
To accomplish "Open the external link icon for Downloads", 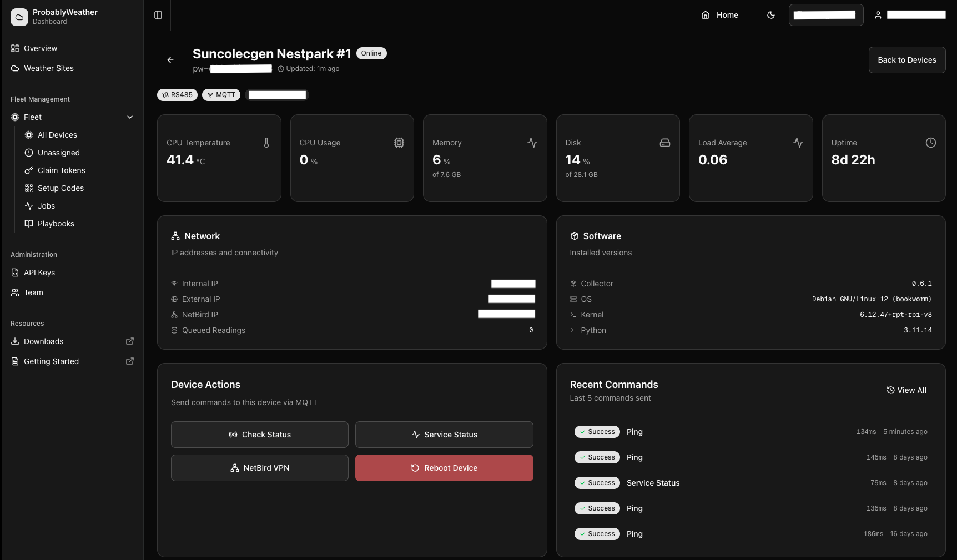I will [x=130, y=341].
